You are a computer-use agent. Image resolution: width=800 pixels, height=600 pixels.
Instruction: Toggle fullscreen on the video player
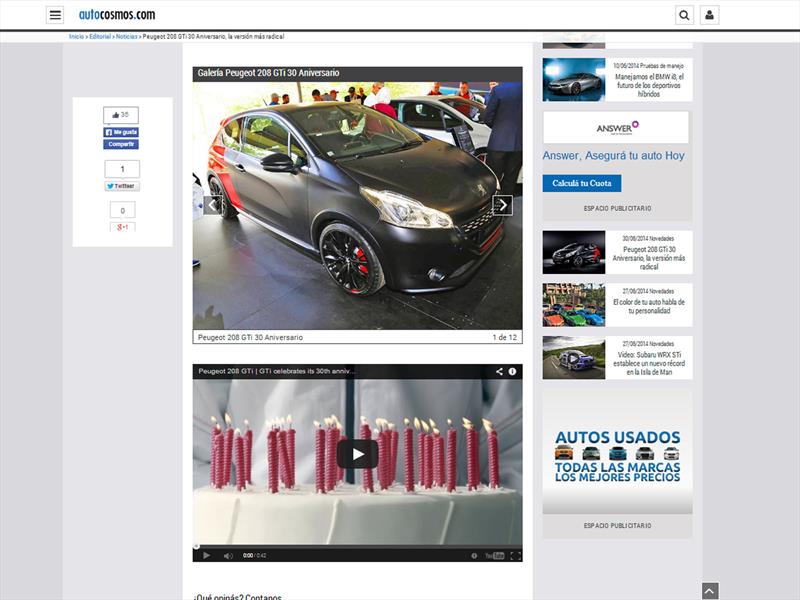tap(515, 555)
